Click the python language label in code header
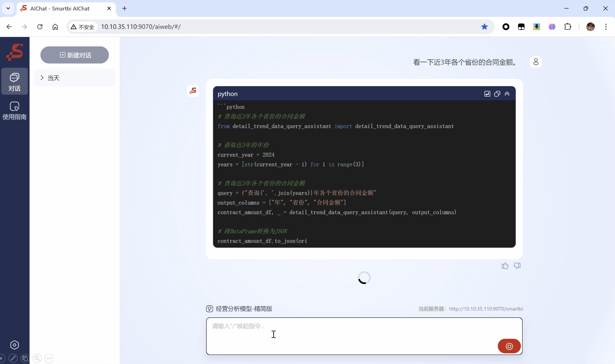This screenshot has height=364, width=615. coord(227,94)
